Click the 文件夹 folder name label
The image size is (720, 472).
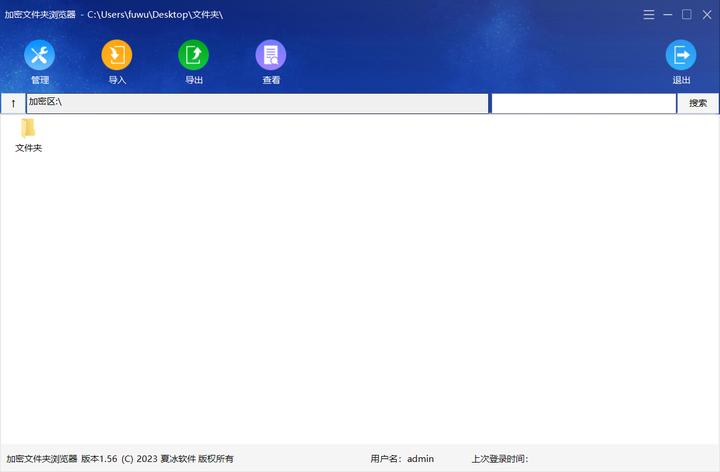coord(28,148)
